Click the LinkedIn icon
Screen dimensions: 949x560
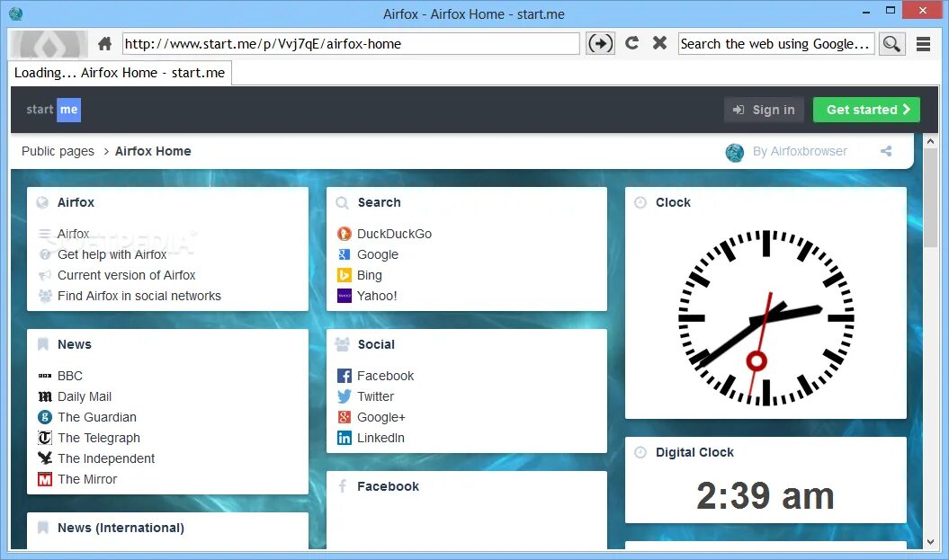pos(345,438)
